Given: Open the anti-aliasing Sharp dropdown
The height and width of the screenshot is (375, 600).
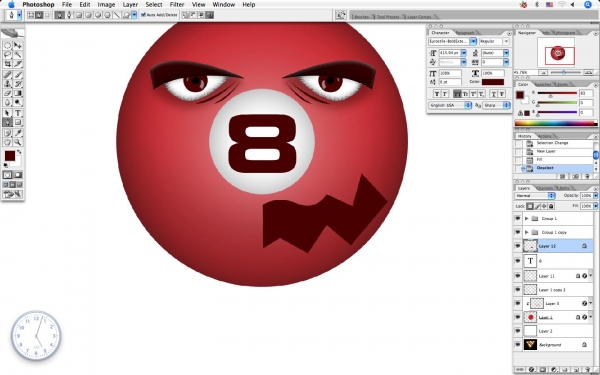Looking at the screenshot, I should pyautogui.click(x=497, y=105).
